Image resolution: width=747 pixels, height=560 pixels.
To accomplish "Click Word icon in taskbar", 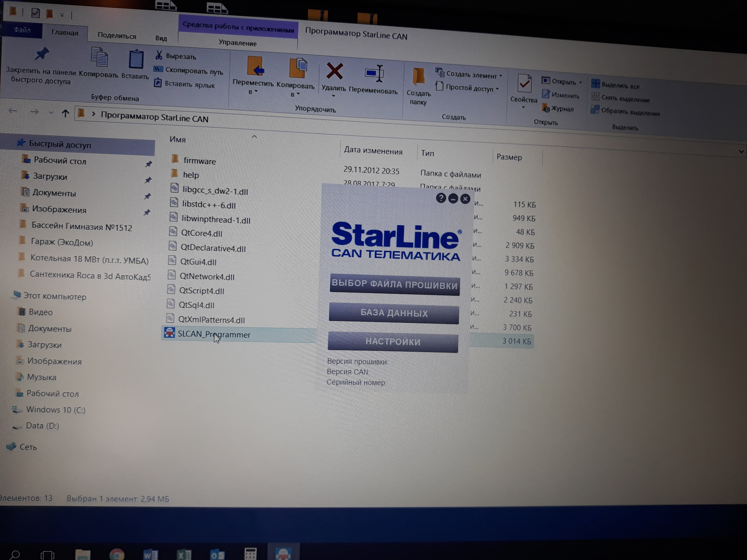I will point(150,554).
